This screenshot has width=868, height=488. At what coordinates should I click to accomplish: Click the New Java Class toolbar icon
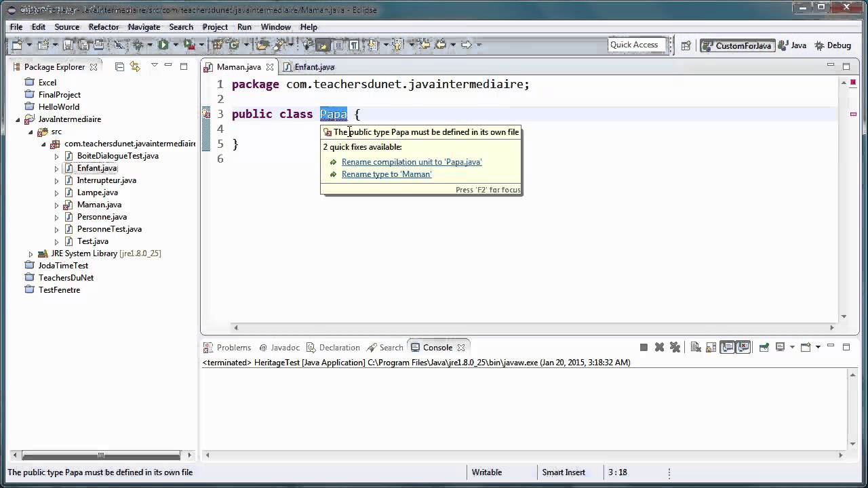pos(233,45)
